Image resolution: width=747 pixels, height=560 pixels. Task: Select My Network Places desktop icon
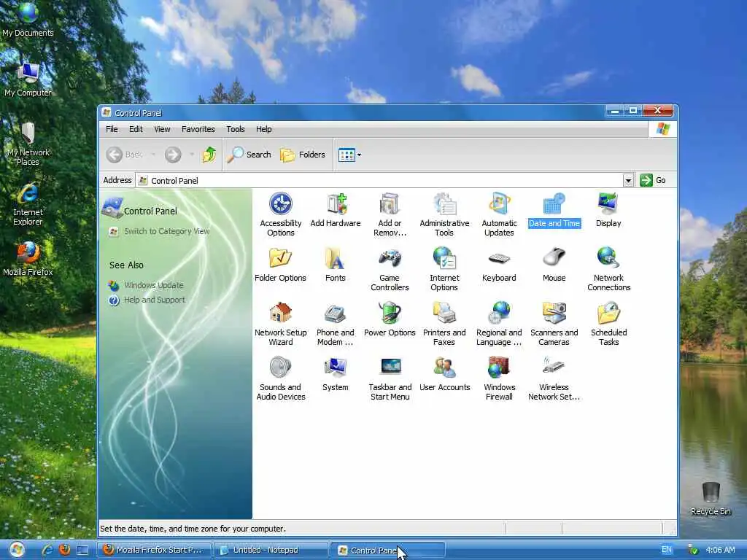[28, 144]
